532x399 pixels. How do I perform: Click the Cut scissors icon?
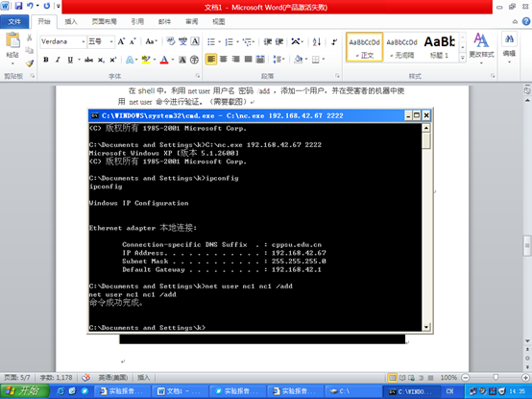[30, 37]
